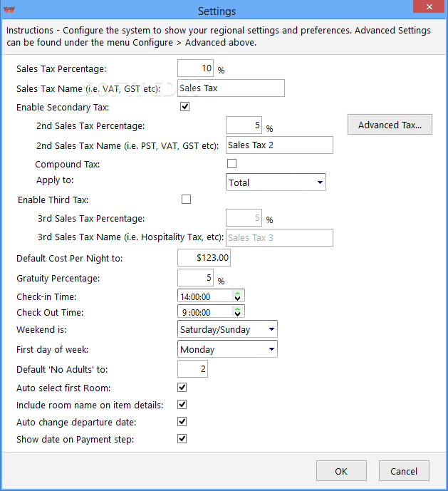Focus the Sales Tax Percentage field
This screenshot has width=448, height=491.
(x=195, y=68)
